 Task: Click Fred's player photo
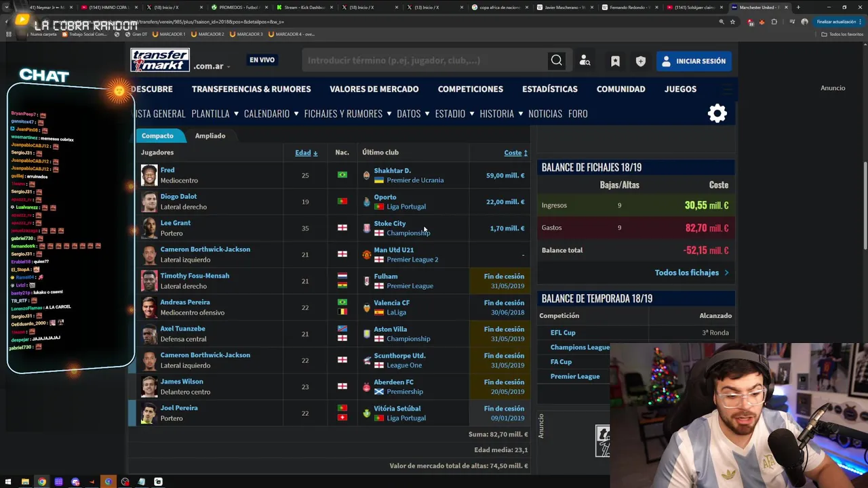tap(149, 175)
